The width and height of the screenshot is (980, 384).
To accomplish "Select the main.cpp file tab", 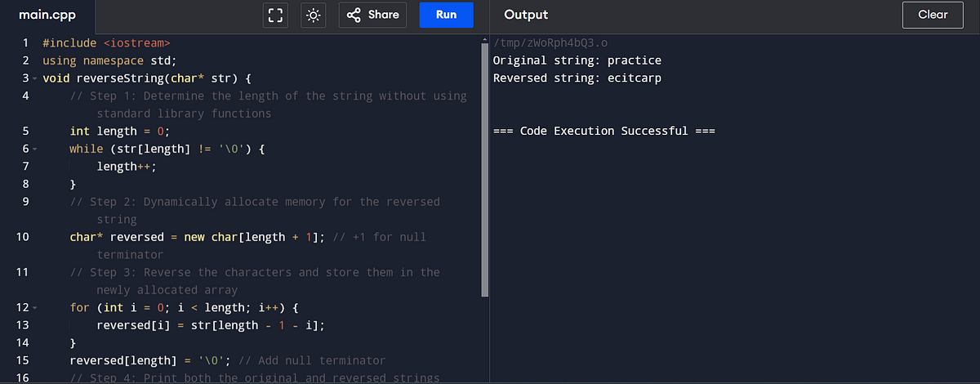I will pos(47,15).
